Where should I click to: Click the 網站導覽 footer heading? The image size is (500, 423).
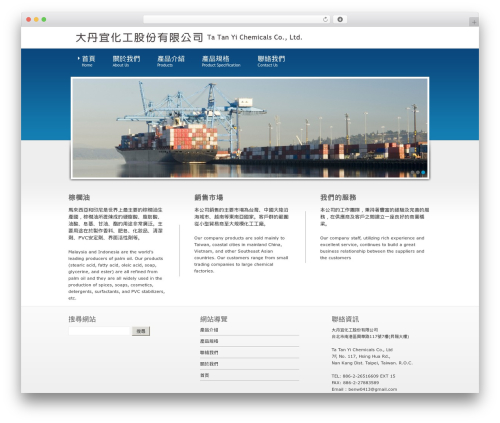pyautogui.click(x=214, y=319)
